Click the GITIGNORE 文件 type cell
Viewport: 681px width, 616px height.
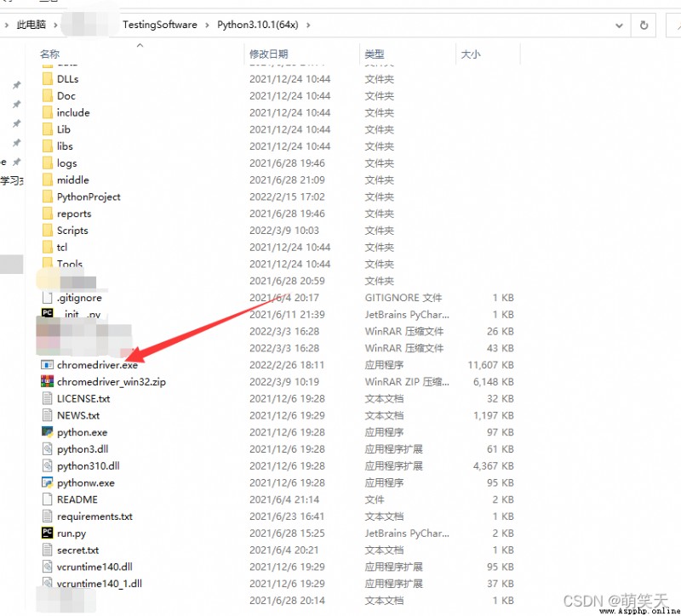point(403,298)
